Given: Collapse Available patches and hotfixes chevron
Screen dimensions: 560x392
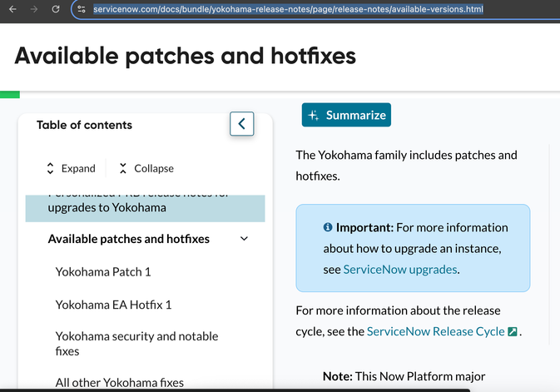Looking at the screenshot, I should click(244, 239).
